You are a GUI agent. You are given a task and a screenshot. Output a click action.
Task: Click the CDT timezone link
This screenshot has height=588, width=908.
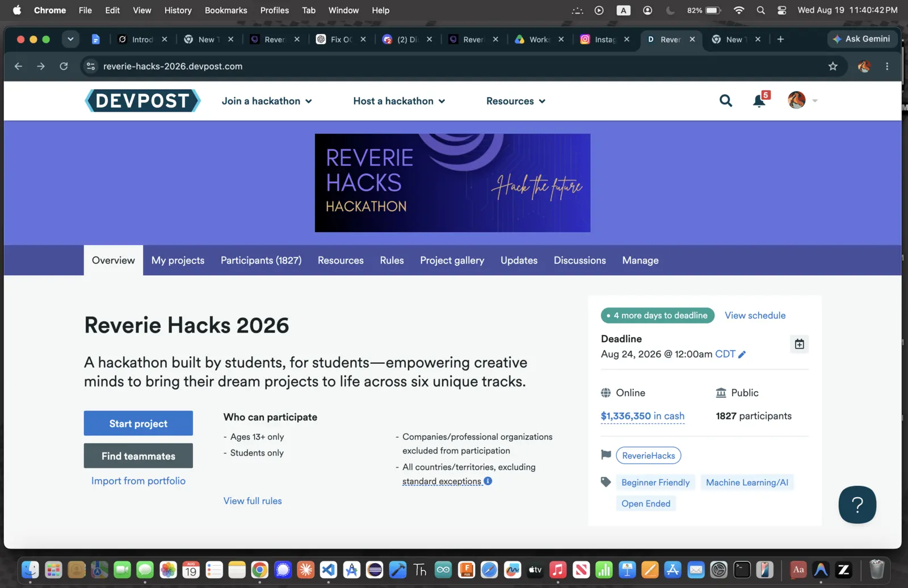pos(725,354)
